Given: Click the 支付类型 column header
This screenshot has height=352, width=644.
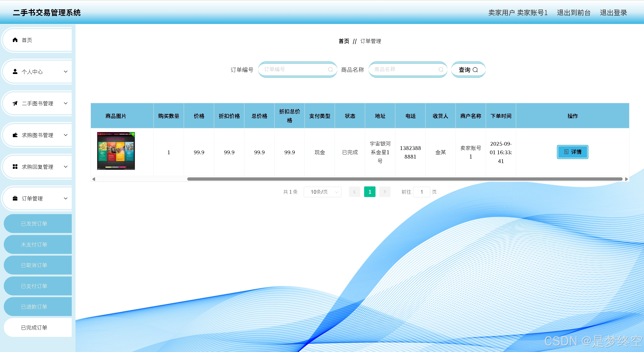Looking at the screenshot, I should 320,116.
